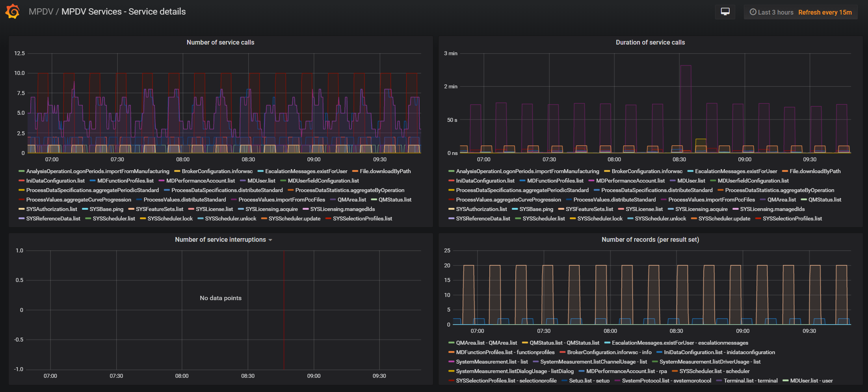
Task: Isolate SYSLicense.list in Duration of service calls legend
Action: point(644,209)
